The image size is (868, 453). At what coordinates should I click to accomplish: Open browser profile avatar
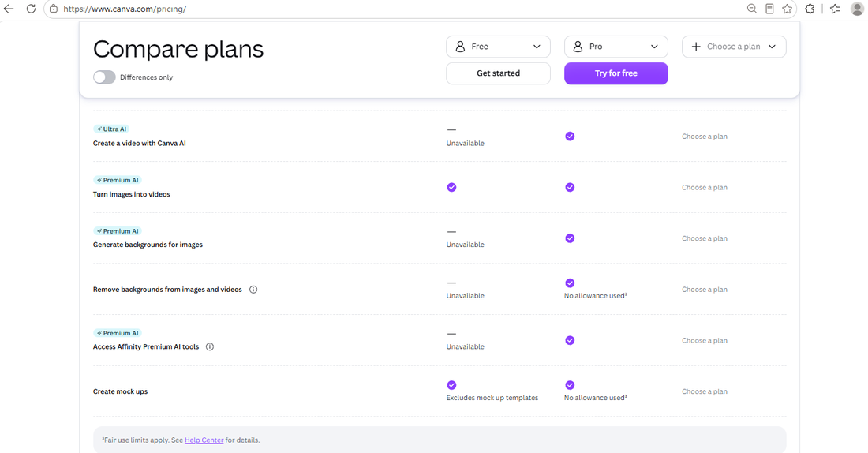[857, 9]
